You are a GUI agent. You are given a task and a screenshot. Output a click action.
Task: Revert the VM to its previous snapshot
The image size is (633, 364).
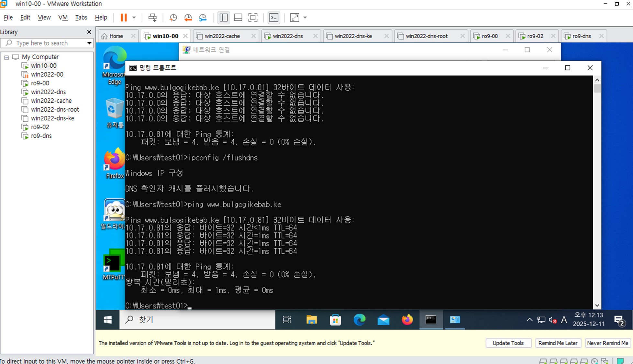tap(188, 17)
